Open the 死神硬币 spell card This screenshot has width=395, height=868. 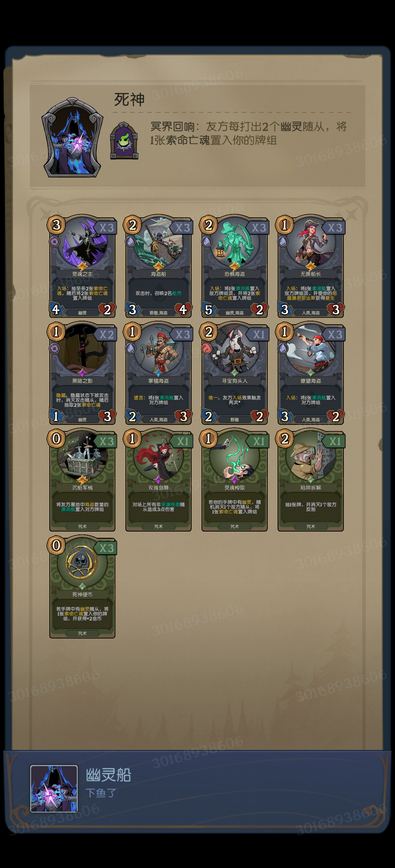(x=82, y=587)
